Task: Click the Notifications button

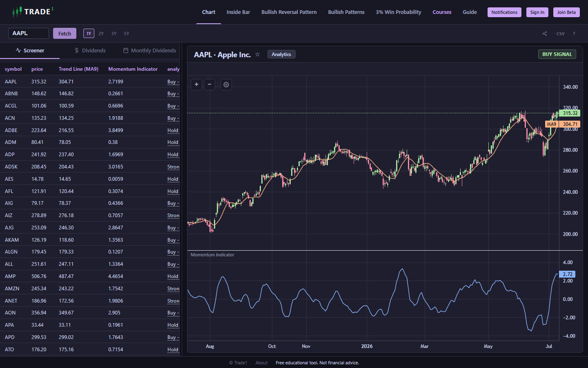Action: pyautogui.click(x=504, y=12)
